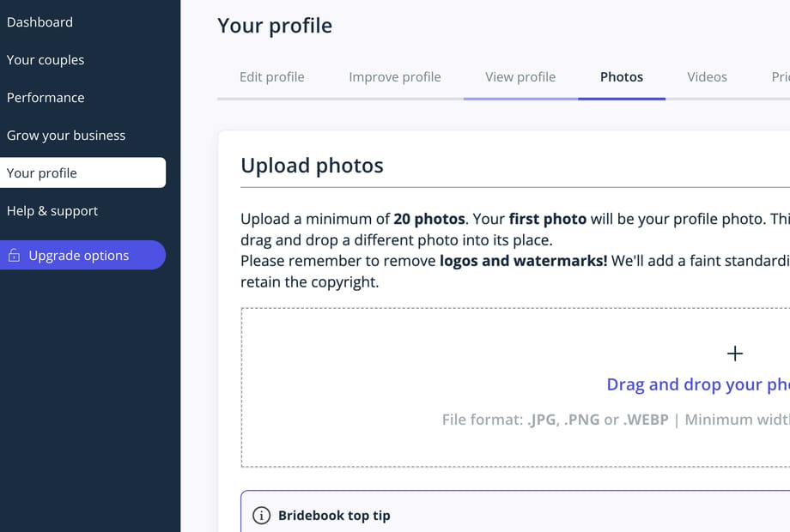This screenshot has width=790, height=532.
Task: Select Grow your business in the sidebar
Action: click(66, 136)
